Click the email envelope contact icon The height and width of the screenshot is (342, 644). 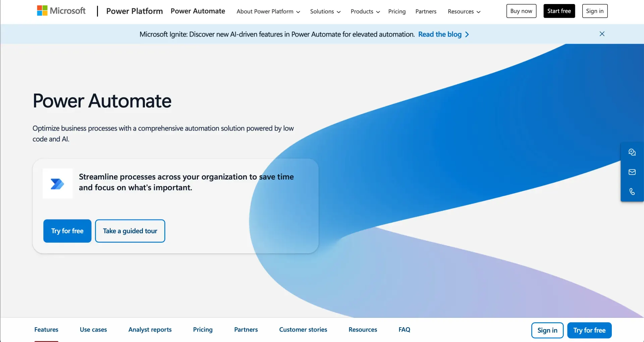pyautogui.click(x=632, y=172)
